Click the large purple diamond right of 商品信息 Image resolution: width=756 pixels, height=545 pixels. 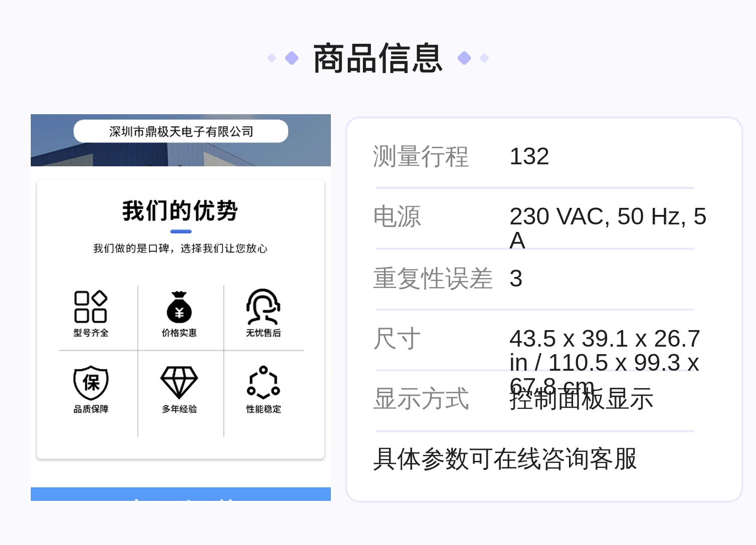point(464,58)
